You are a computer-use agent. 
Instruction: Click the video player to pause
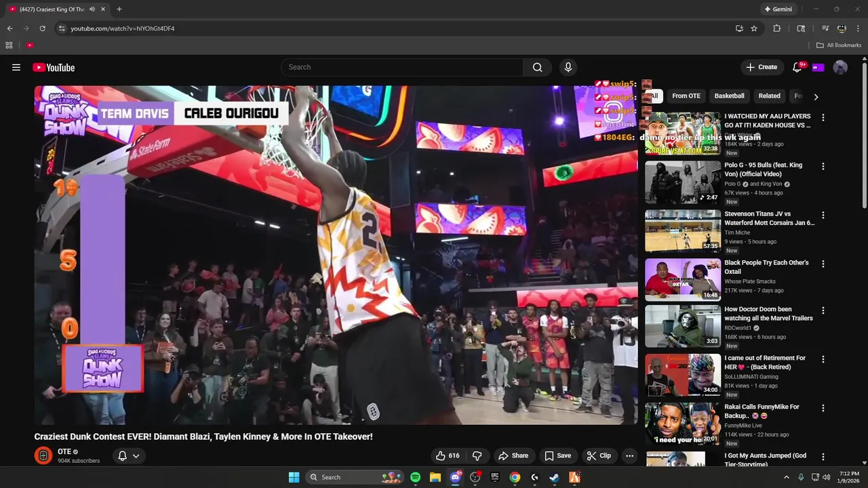pyautogui.click(x=336, y=255)
